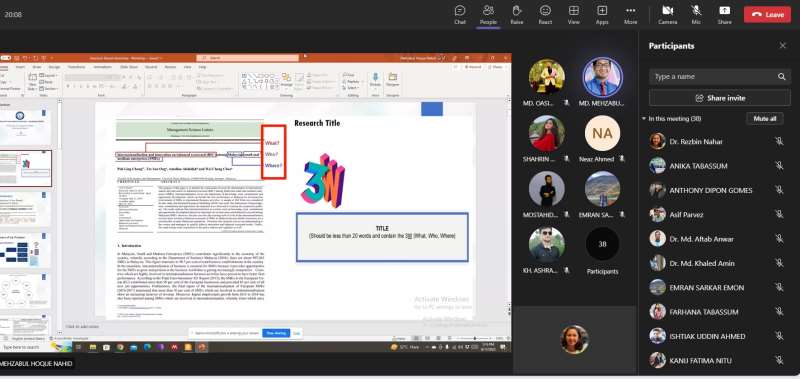Raise your hand in meeting
Image resolution: width=800 pixels, height=379 pixels.
tap(516, 14)
